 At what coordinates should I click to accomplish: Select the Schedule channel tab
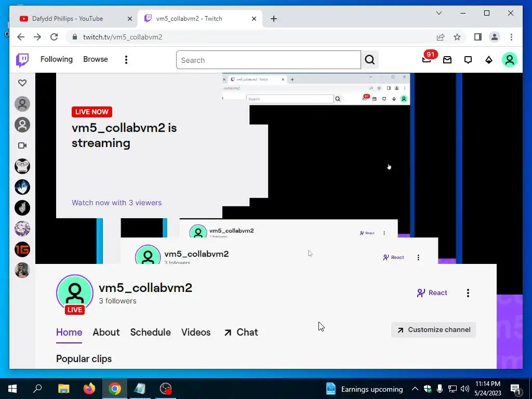pos(150,332)
